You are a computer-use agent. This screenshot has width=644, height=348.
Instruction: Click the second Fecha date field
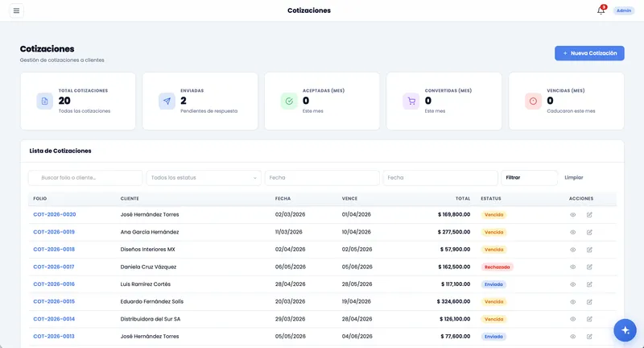pyautogui.click(x=440, y=178)
